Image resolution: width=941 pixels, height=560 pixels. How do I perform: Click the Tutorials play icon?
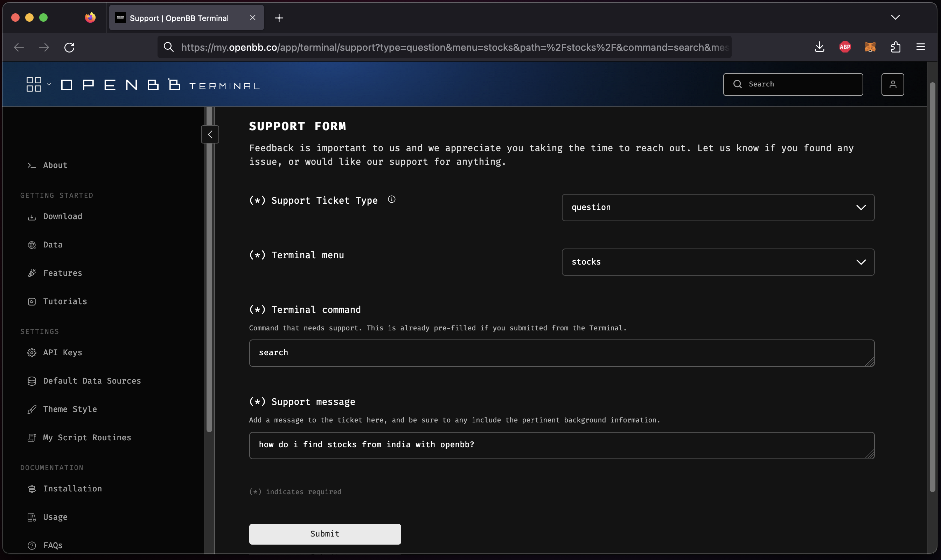coord(32,301)
